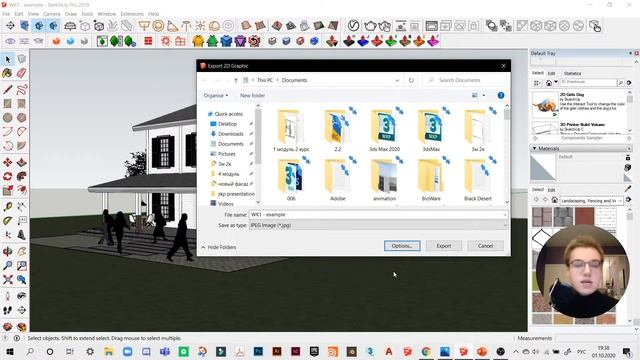640x360 pixels.
Task: Pick the Polygon tool
Action: click(22, 118)
